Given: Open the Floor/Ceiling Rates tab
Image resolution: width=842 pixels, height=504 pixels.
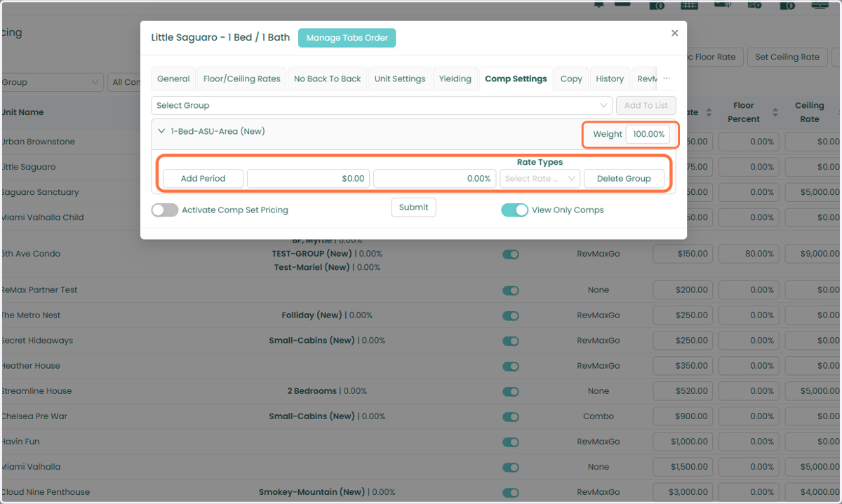Looking at the screenshot, I should [242, 79].
